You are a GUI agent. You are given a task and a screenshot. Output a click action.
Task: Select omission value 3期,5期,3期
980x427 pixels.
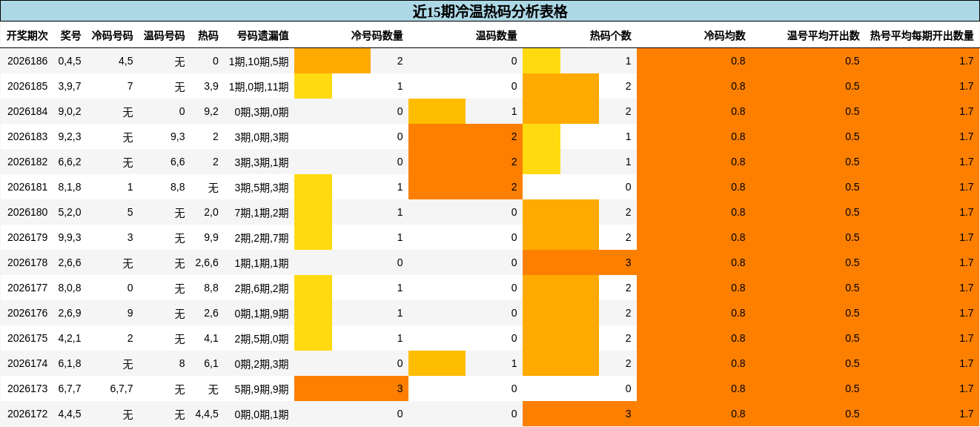coord(262,188)
